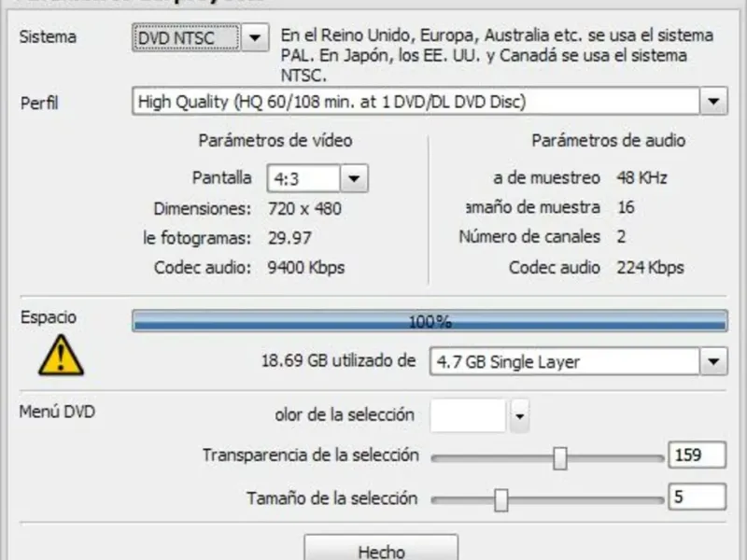Viewport: 747px width, 560px height.
Task: Click the Parámetros de audio heading
Action: pyautogui.click(x=609, y=141)
